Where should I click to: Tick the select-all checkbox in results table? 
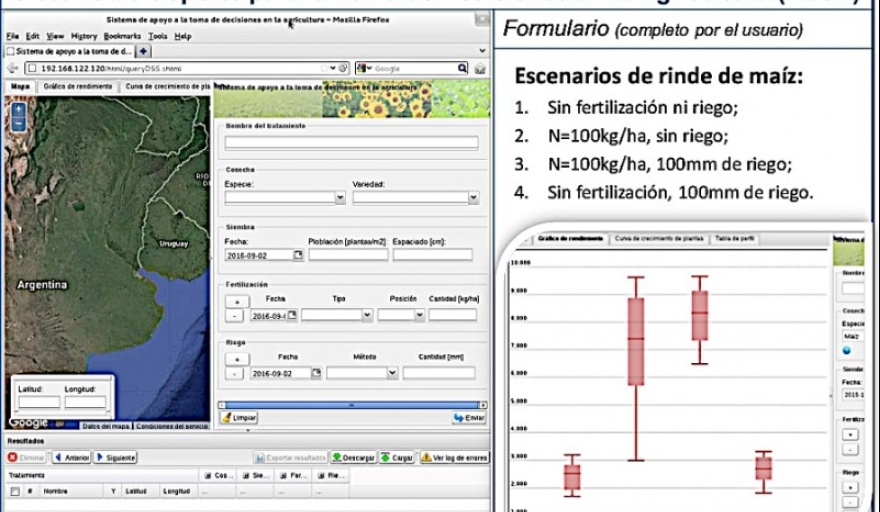[14, 491]
